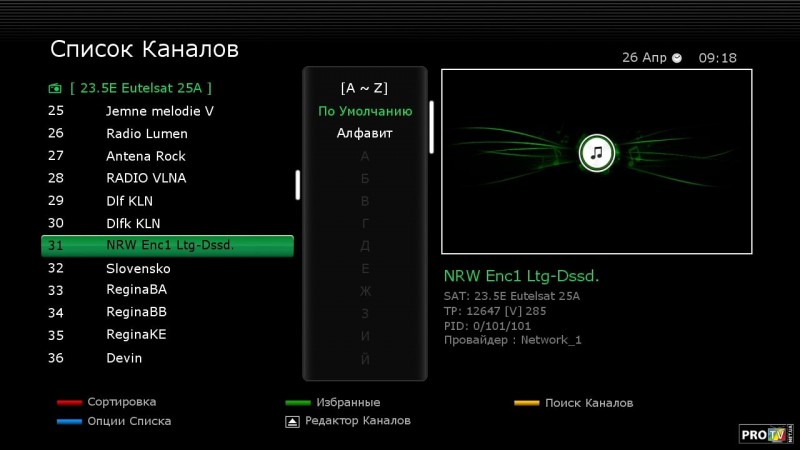
Task: Select channel 26 Radio Lumen
Action: point(146,133)
